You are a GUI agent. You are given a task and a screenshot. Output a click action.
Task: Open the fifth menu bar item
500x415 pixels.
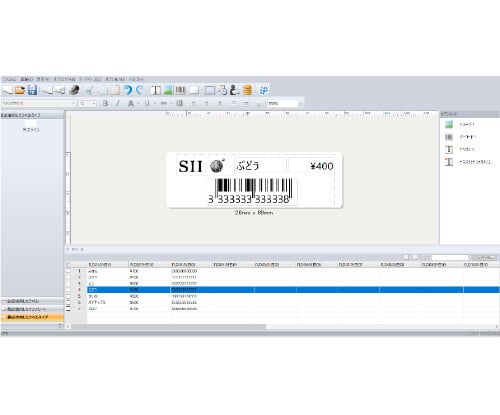point(90,79)
